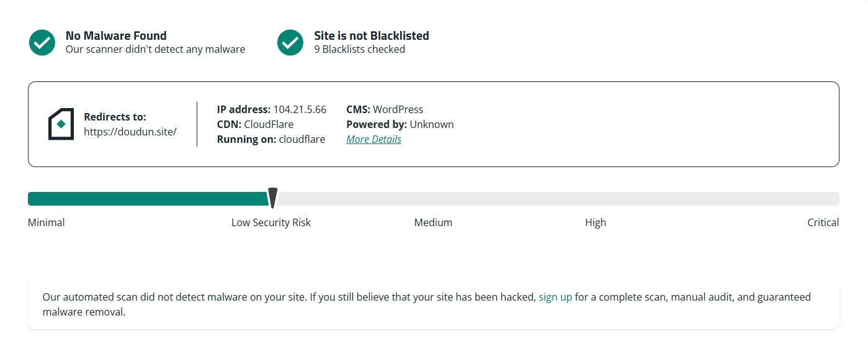This screenshot has height=364, width=868.
Task: Click the 9 Blacklists checked text
Action: [x=359, y=49]
